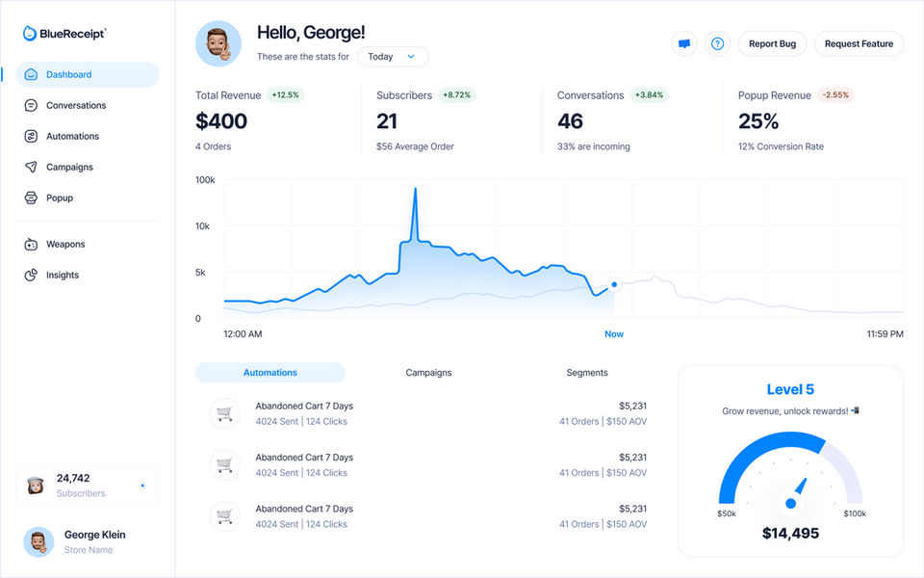Screen dimensions: 924x578
Task: Click the Subscribers +8.72% badge
Action: pyautogui.click(x=456, y=95)
